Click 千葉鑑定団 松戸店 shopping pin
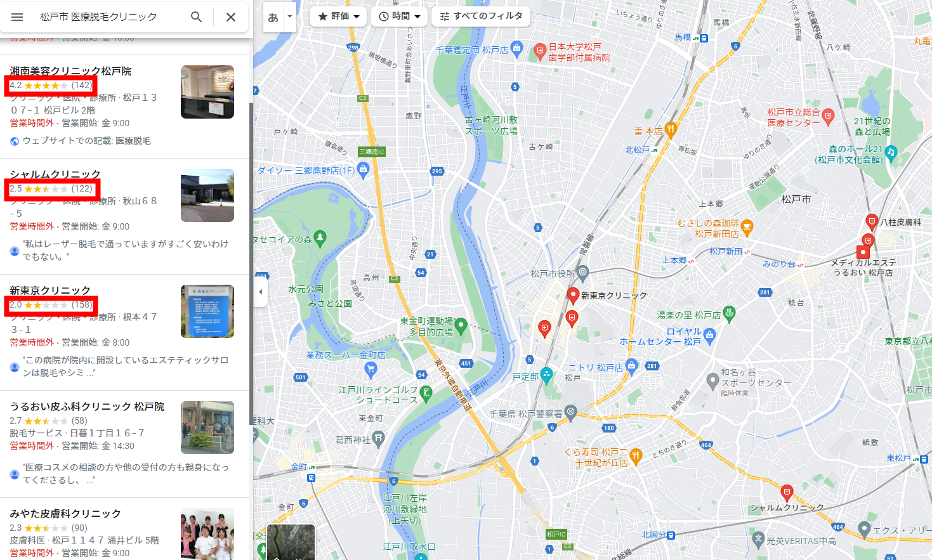The image size is (932, 560). point(516,48)
